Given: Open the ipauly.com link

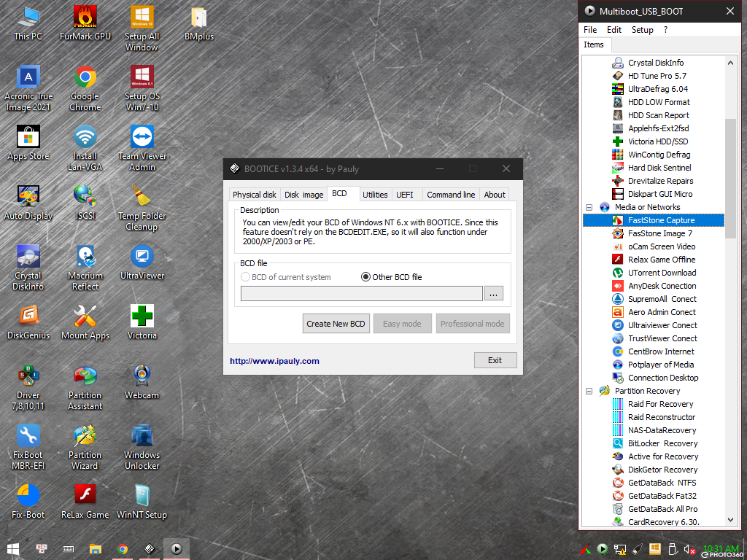Looking at the screenshot, I should [274, 361].
